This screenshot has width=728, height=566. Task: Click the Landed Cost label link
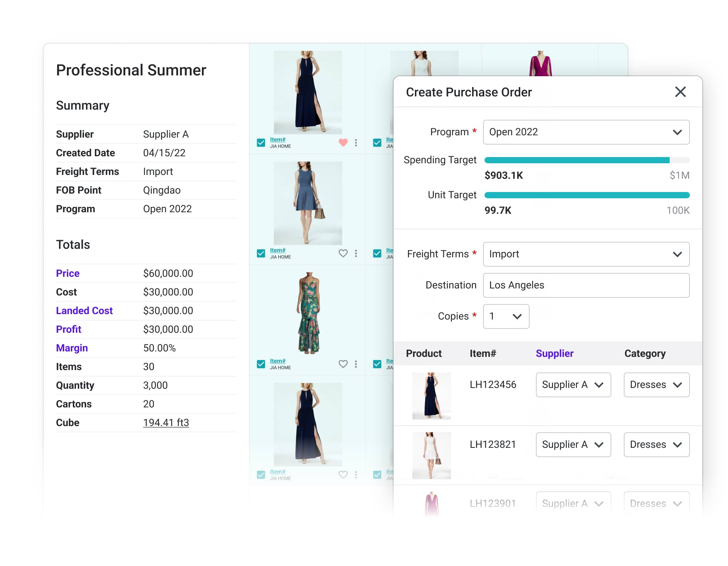click(84, 311)
